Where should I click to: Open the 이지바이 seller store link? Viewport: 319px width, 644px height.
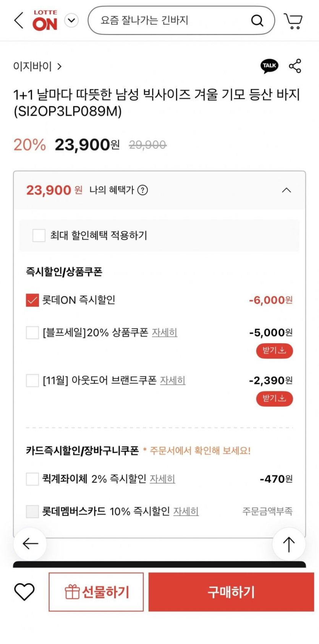click(x=37, y=67)
